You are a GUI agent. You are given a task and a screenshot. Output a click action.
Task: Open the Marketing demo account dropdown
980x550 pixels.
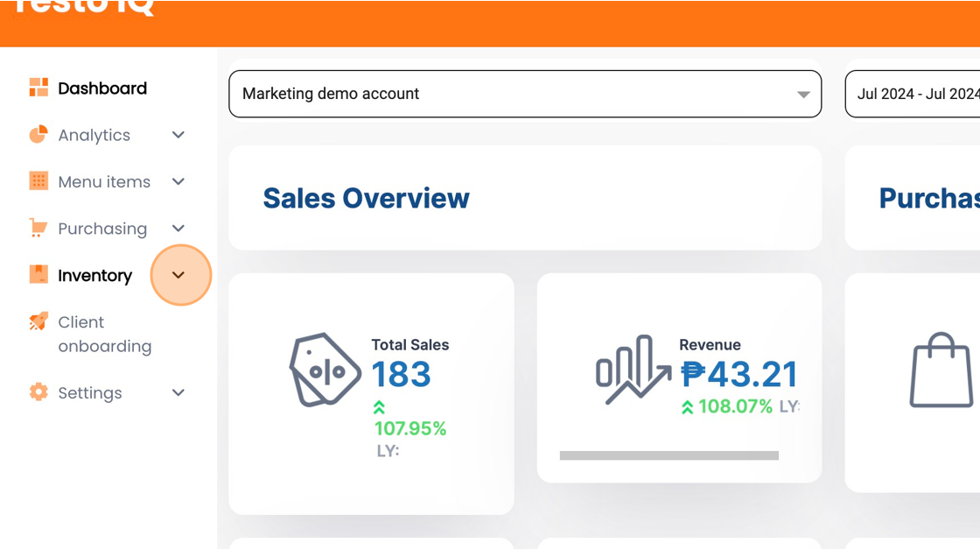[x=525, y=94]
